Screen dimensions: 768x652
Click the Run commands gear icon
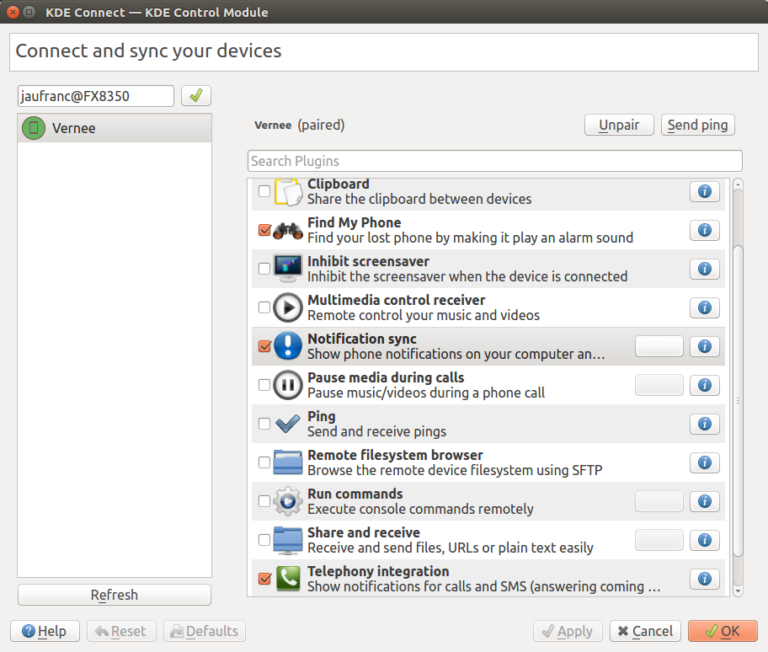click(288, 501)
